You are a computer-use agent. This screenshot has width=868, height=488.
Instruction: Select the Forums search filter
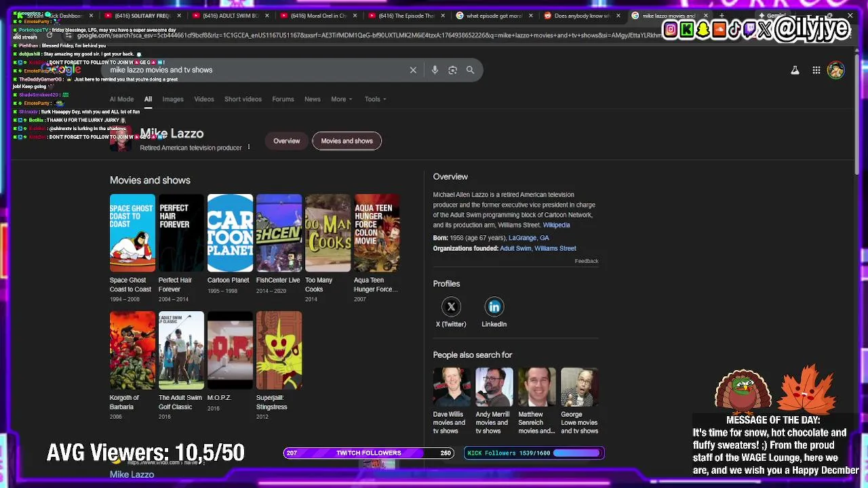pyautogui.click(x=283, y=99)
